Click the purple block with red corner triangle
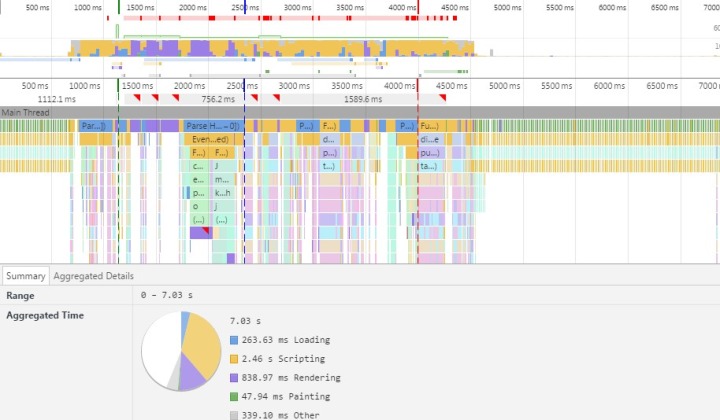720x420 pixels. (200, 233)
